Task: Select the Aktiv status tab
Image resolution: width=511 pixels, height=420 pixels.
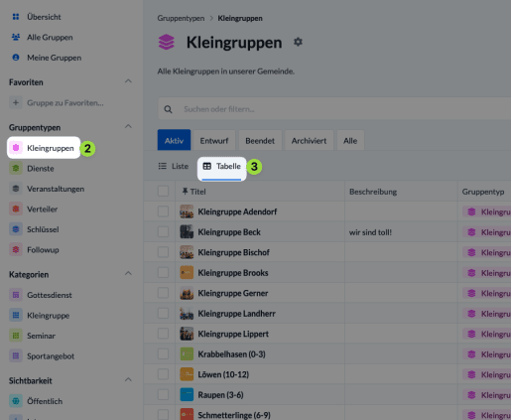Action: (174, 140)
